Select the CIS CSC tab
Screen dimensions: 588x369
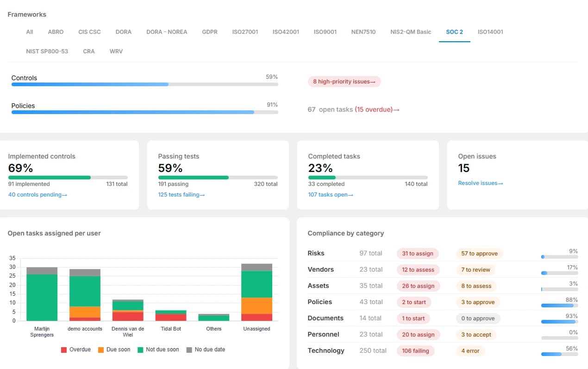pyautogui.click(x=89, y=32)
